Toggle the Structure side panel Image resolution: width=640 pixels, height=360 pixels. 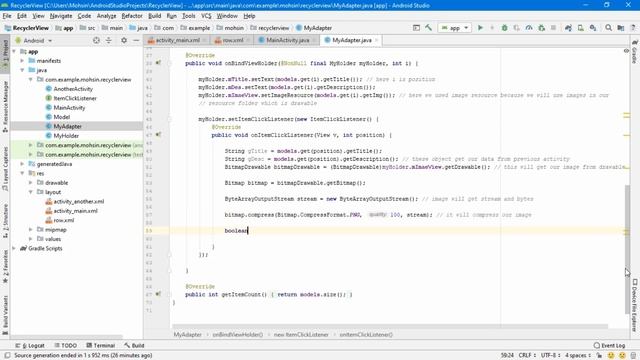pos(5,220)
